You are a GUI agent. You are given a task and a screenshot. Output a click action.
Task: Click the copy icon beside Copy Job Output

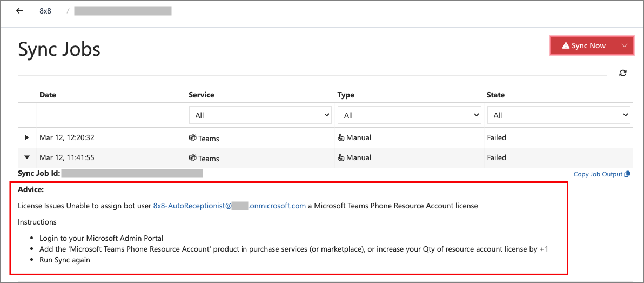[x=627, y=174]
